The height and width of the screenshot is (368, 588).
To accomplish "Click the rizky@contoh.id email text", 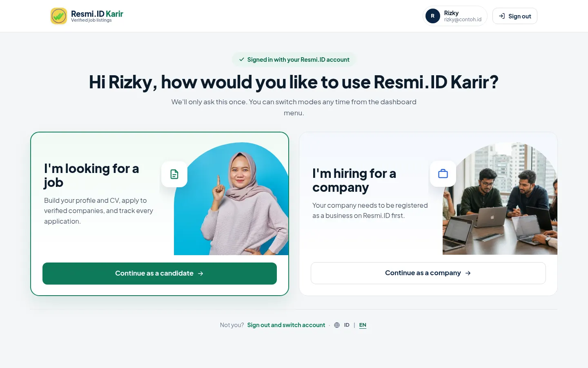I will pos(463,20).
